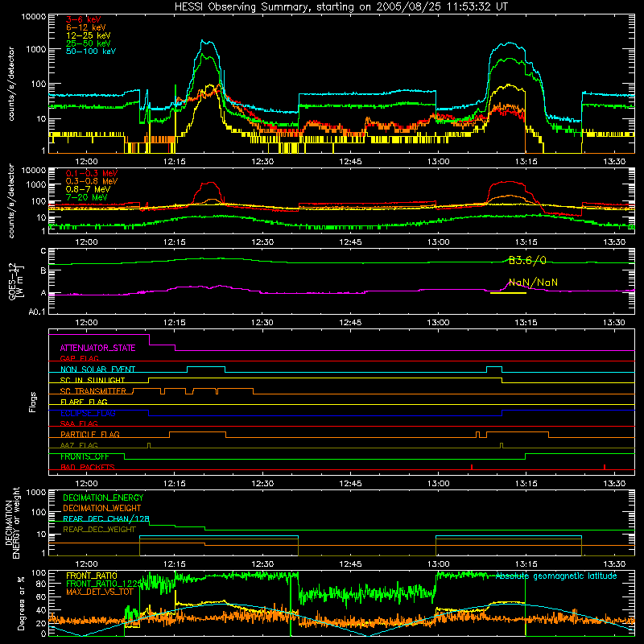The width and height of the screenshot is (644, 644).
Task: Select the yellow FRONT_RATIO legend label
Action: pyautogui.click(x=92, y=576)
